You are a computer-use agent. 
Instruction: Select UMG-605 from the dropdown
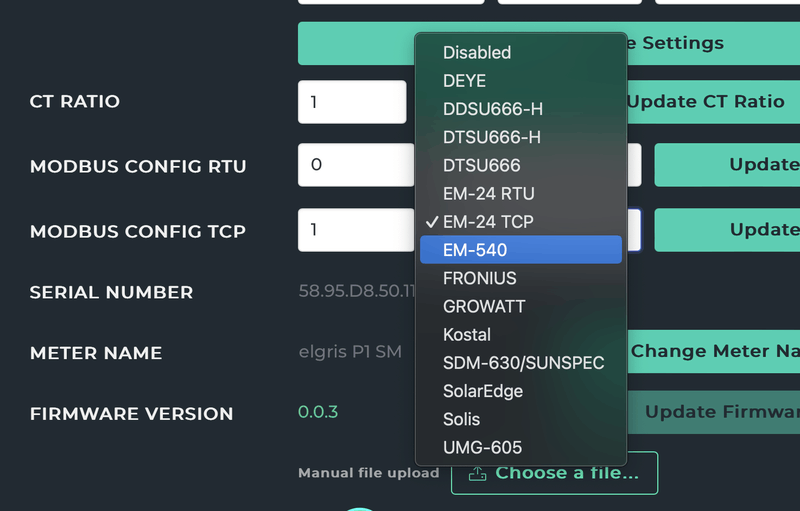point(482,447)
